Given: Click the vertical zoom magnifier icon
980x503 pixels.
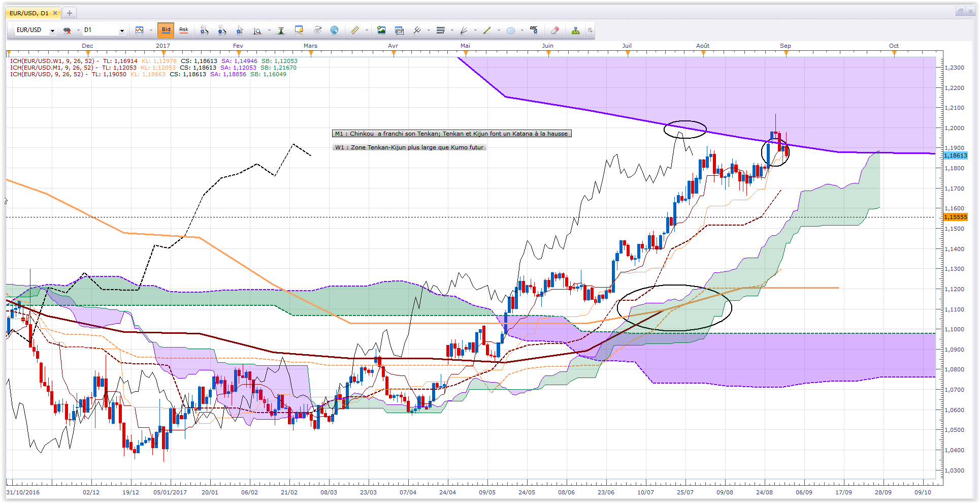Looking at the screenshot, I should pyautogui.click(x=257, y=30).
